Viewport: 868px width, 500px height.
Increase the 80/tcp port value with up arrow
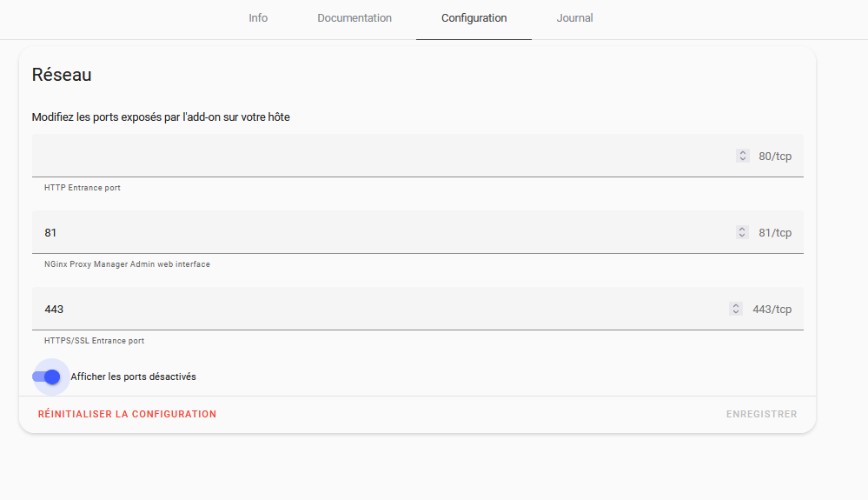pyautogui.click(x=743, y=153)
